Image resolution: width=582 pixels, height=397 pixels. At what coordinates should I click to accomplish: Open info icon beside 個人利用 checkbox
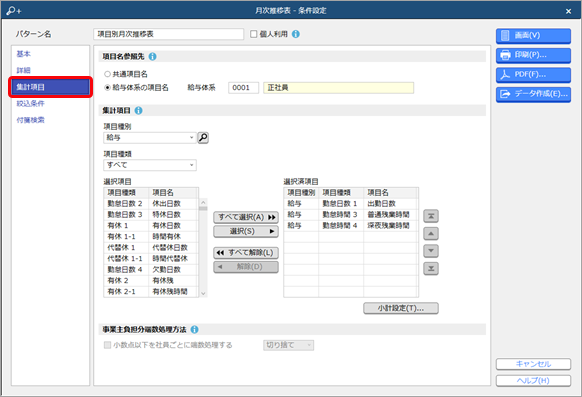[296, 34]
